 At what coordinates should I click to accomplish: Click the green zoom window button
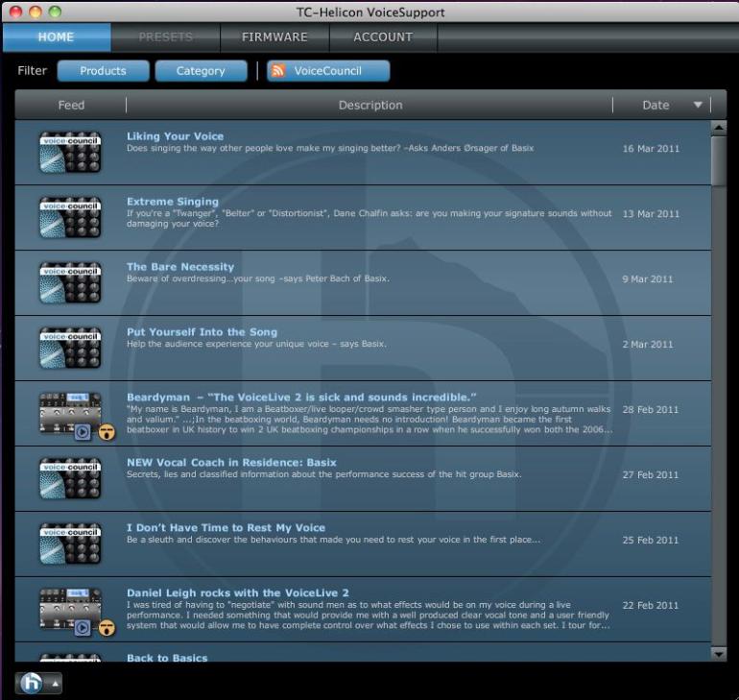coord(55,12)
